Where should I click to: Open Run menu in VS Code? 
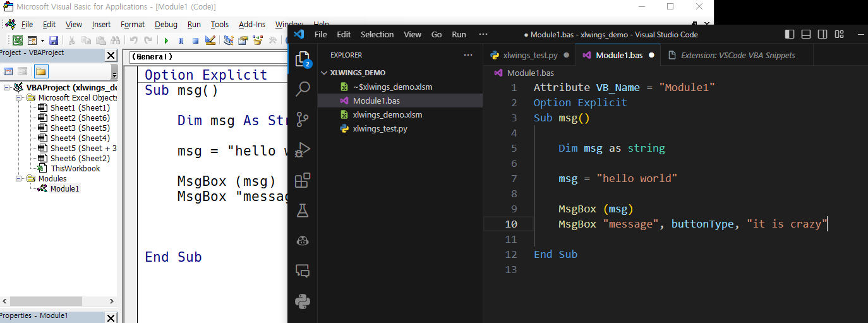tap(459, 34)
